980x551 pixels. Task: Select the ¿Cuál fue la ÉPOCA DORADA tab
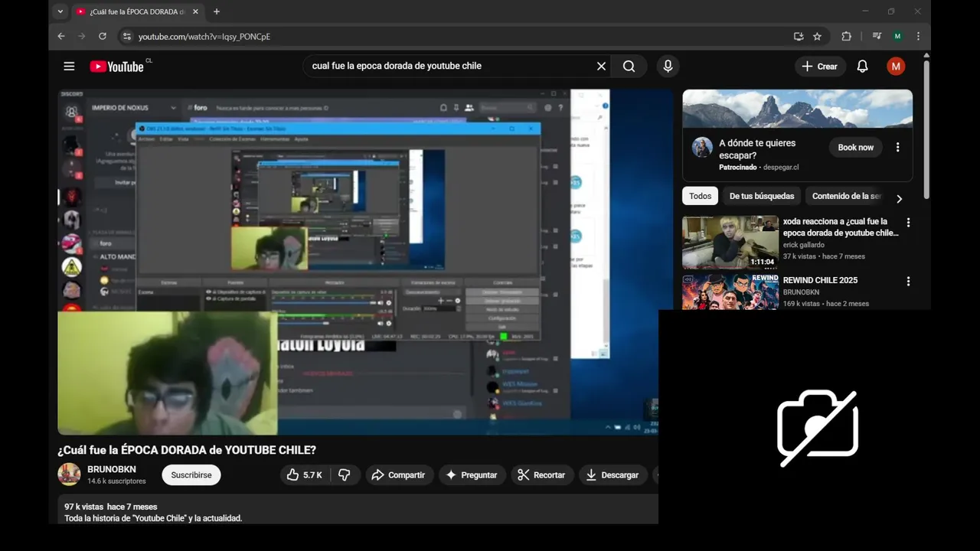(138, 11)
